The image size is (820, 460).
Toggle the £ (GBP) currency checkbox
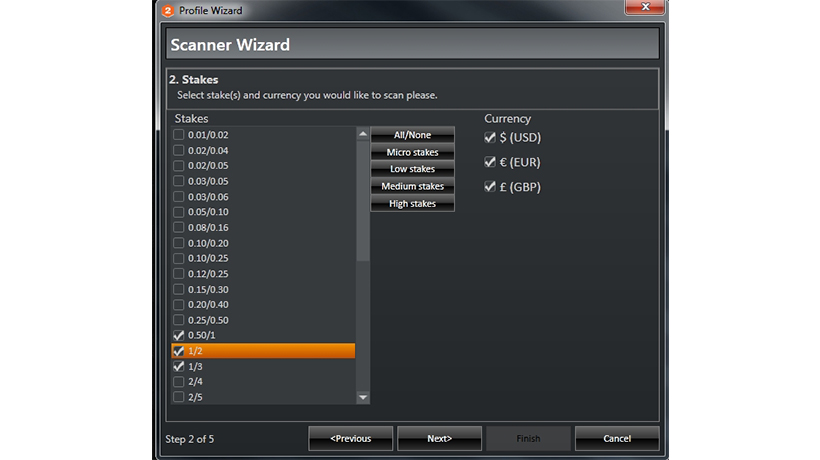pos(490,187)
